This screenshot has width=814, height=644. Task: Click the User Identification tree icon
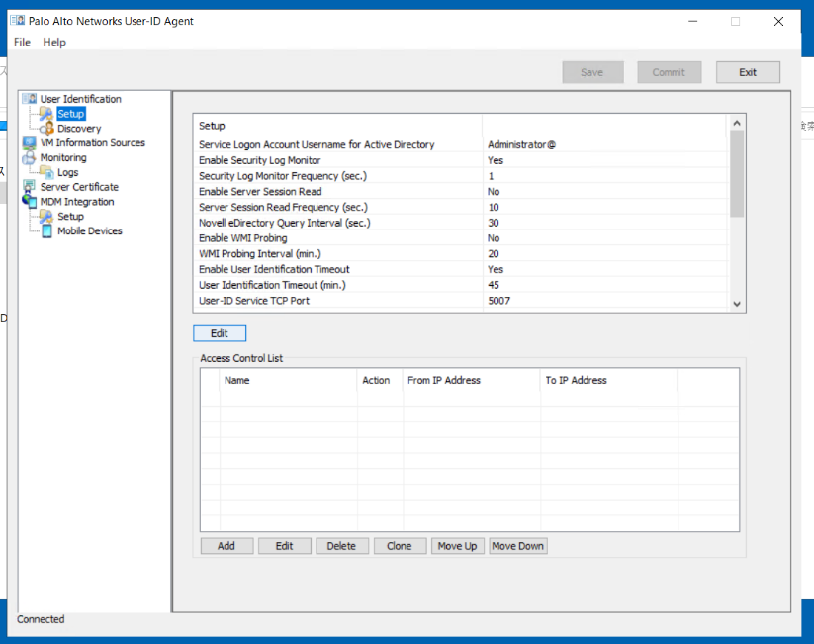tap(30, 99)
